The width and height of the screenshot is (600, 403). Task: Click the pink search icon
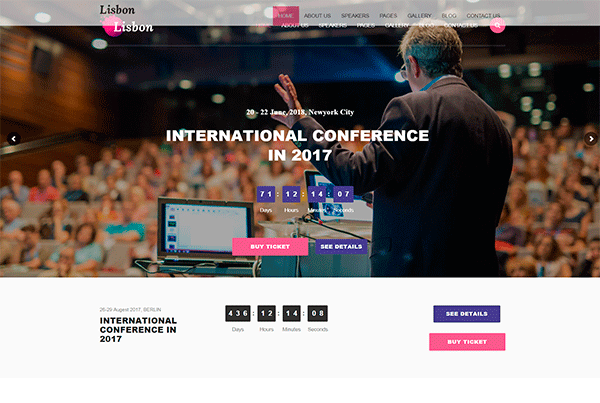(x=497, y=25)
